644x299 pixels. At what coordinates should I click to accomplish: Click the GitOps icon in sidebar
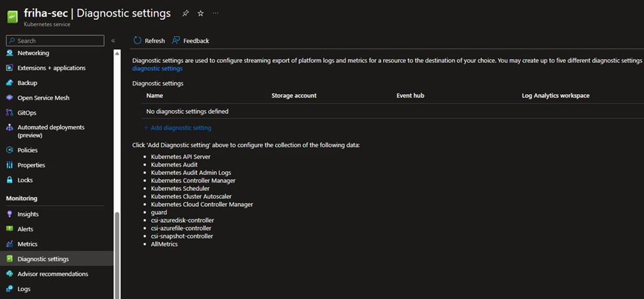pyautogui.click(x=10, y=113)
